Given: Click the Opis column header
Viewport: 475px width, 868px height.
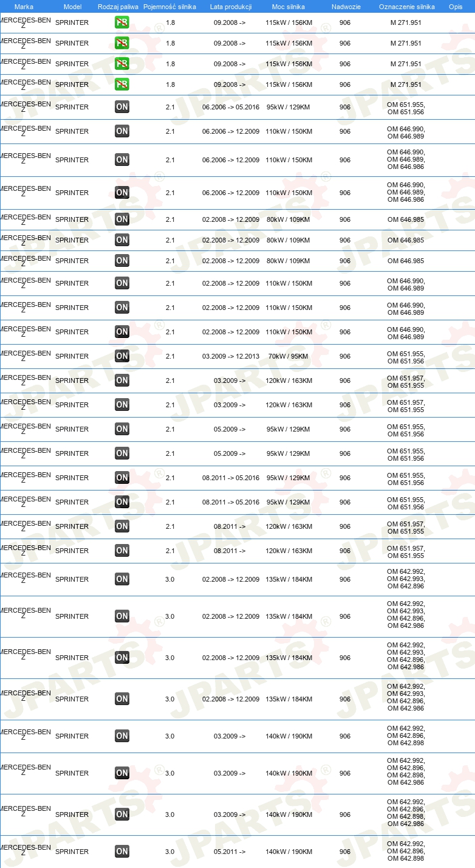Looking at the screenshot, I should click(x=455, y=7).
